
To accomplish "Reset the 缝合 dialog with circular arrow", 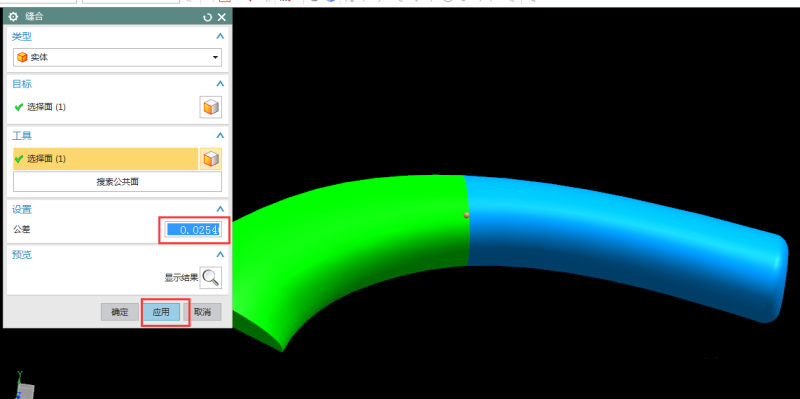I will click(207, 17).
